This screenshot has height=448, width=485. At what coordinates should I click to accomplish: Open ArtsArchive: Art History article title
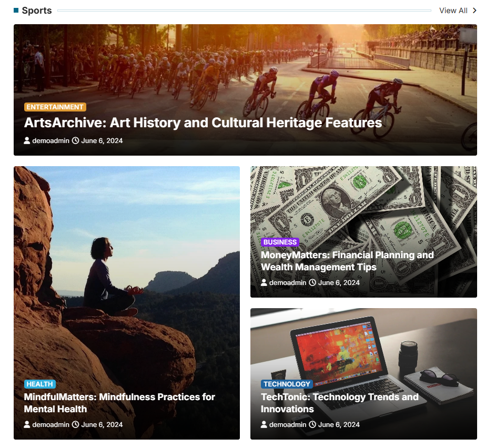[203, 123]
